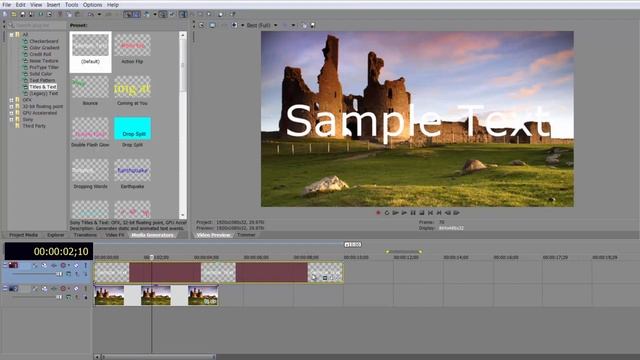Open the Help menu
The height and width of the screenshot is (360, 640).
pyautogui.click(x=113, y=5)
